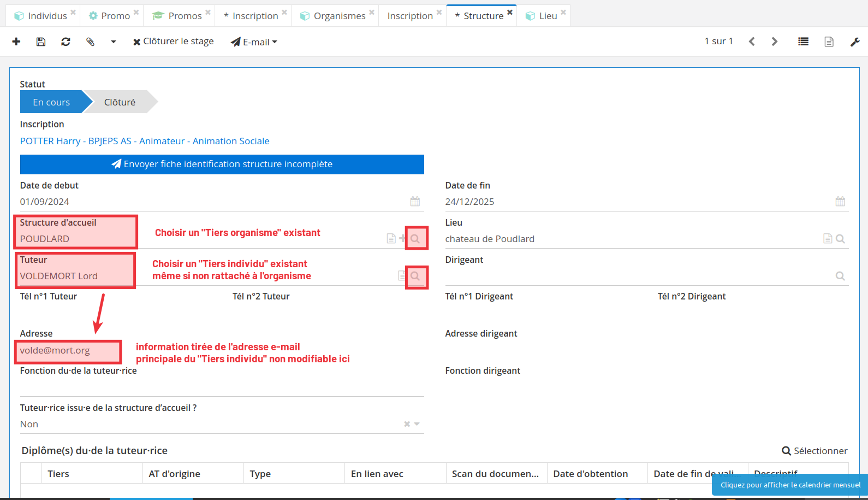Open Tuteur record document icon
Image resolution: width=868 pixels, height=500 pixels.
pyautogui.click(x=402, y=275)
